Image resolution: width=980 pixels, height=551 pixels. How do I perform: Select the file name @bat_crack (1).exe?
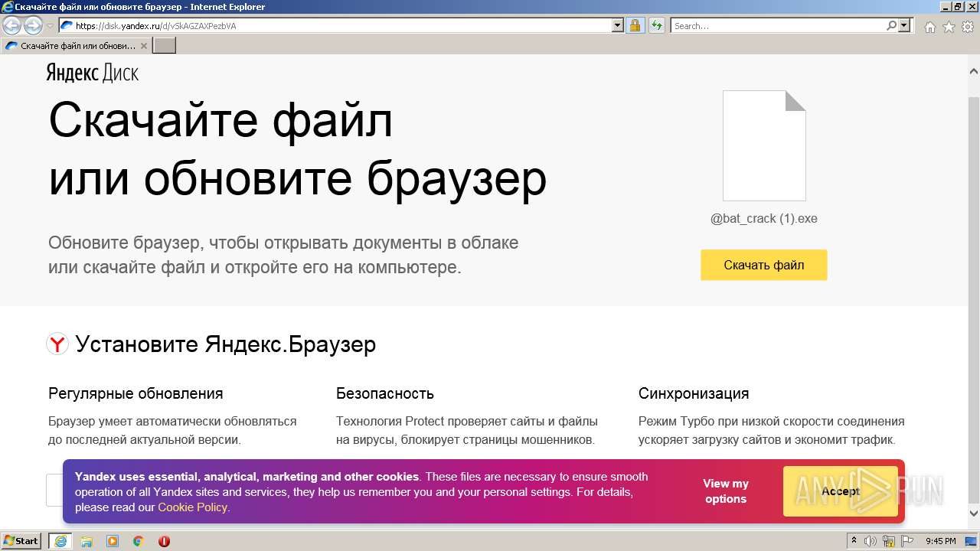[764, 218]
